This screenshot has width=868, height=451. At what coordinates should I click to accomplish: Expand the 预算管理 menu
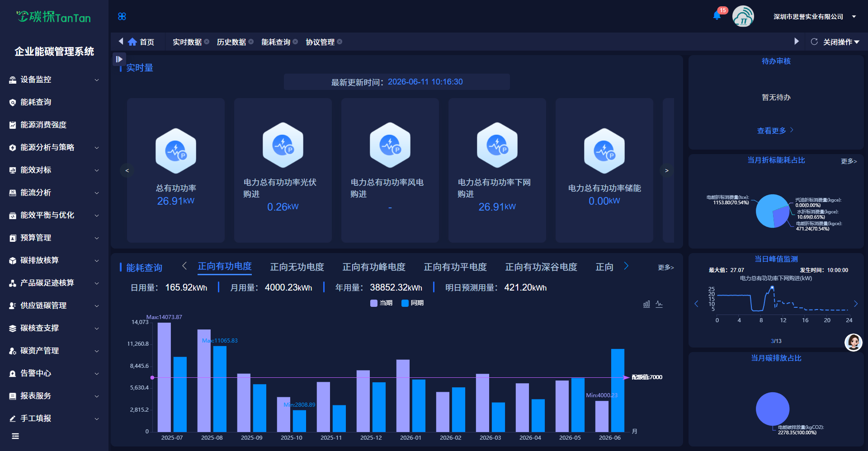click(97, 238)
